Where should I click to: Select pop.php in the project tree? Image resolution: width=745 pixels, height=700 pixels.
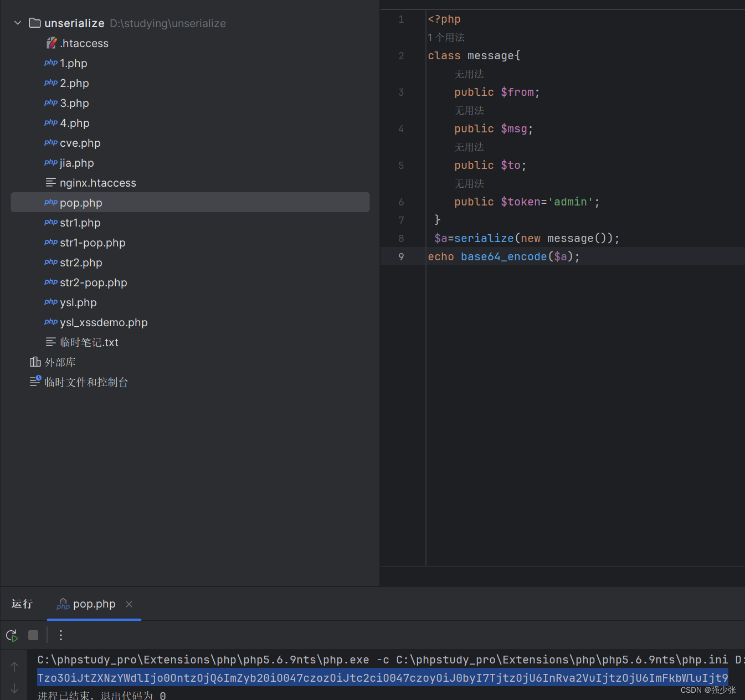tap(190, 203)
